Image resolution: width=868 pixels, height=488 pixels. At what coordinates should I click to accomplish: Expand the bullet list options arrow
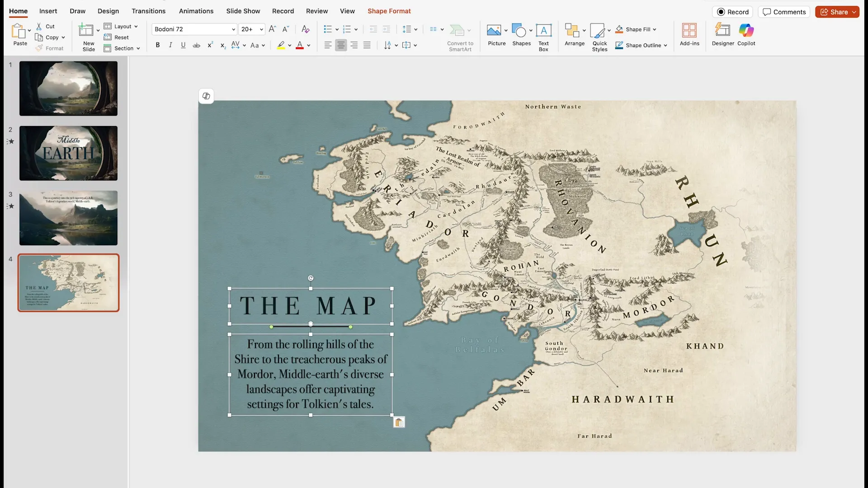[x=337, y=29]
